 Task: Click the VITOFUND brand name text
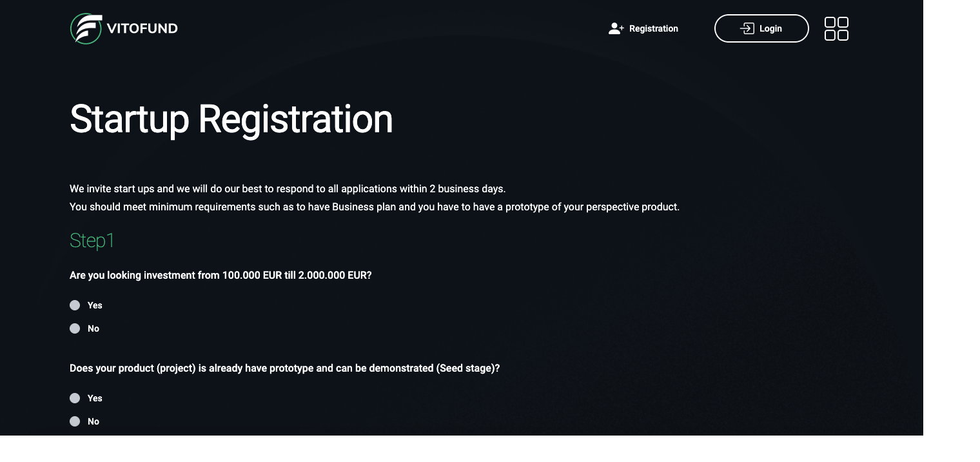pyautogui.click(x=143, y=28)
